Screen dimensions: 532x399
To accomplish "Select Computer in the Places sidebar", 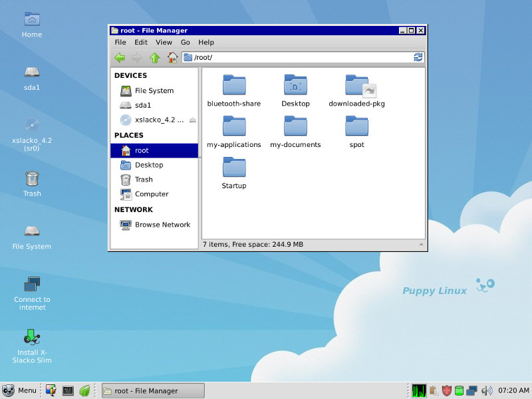I will [x=154, y=194].
